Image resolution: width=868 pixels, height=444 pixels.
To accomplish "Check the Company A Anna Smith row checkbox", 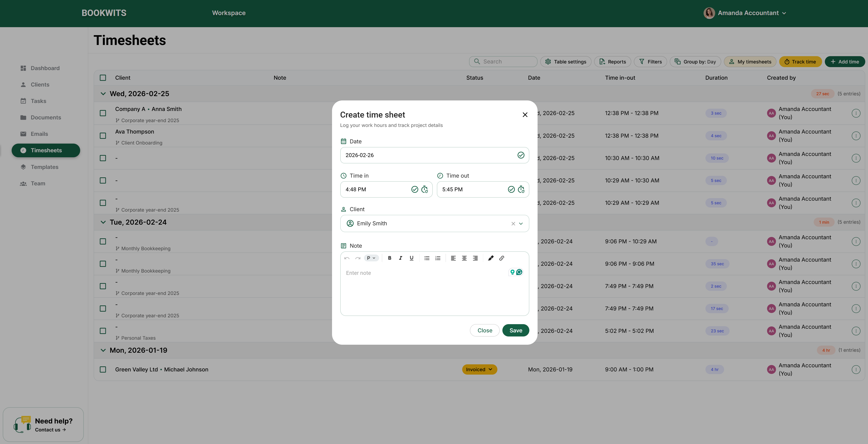I will [103, 113].
